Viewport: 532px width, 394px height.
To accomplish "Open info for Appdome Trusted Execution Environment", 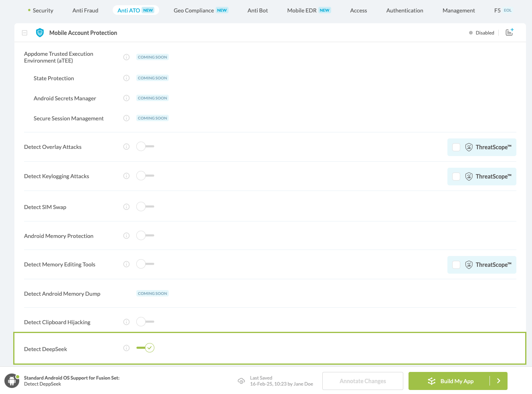I will [x=126, y=57].
